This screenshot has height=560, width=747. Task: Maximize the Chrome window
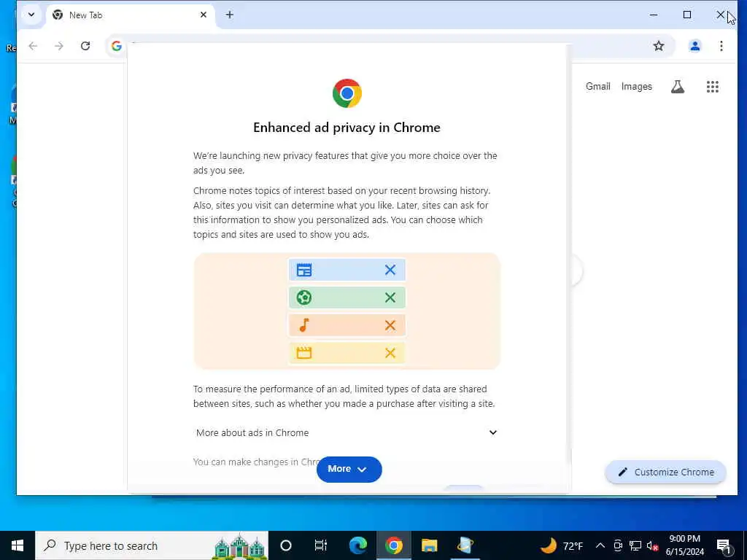687,15
